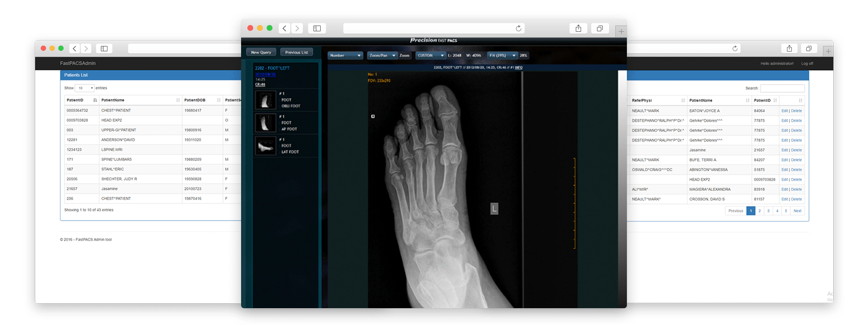Image resolution: width=868 pixels, height=326 pixels.
Task: Open the share icon in the front viewer window
Action: click(x=578, y=28)
